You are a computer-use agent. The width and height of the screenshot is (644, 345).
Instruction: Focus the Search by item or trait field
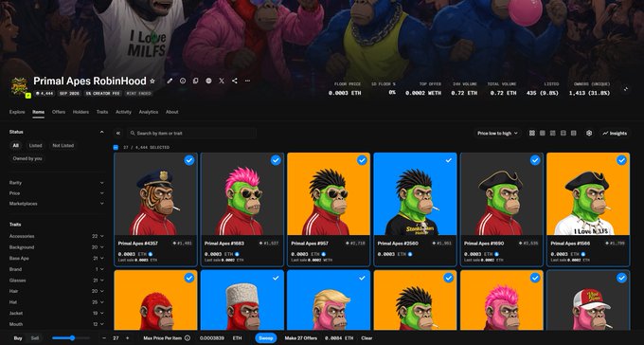coord(191,134)
